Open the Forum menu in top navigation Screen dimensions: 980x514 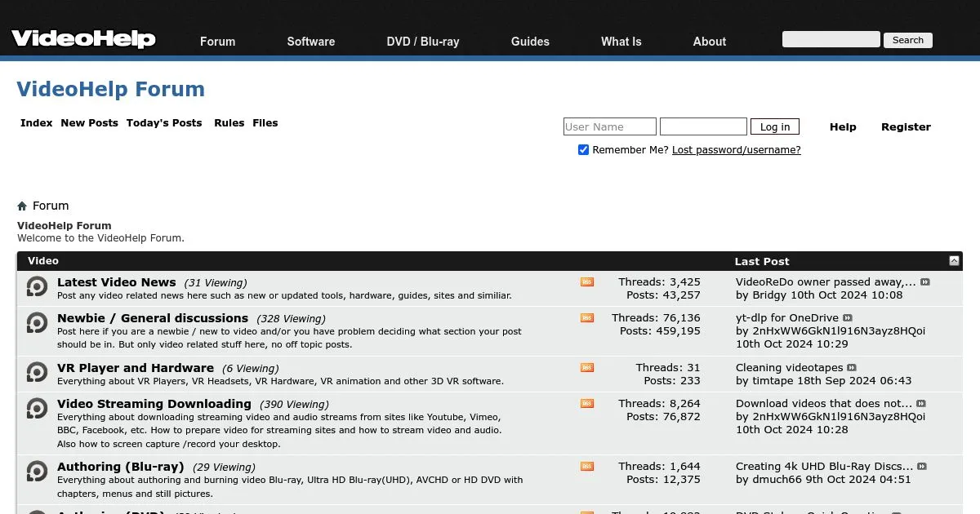[217, 42]
